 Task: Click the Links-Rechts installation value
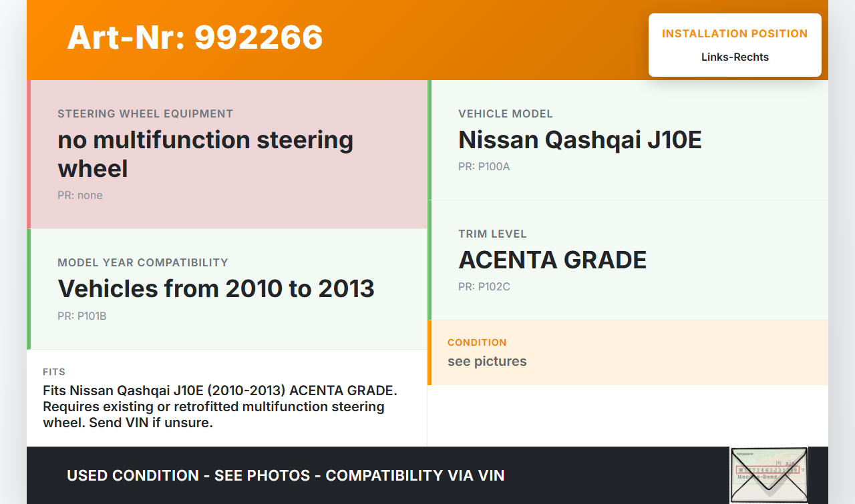[x=735, y=57]
